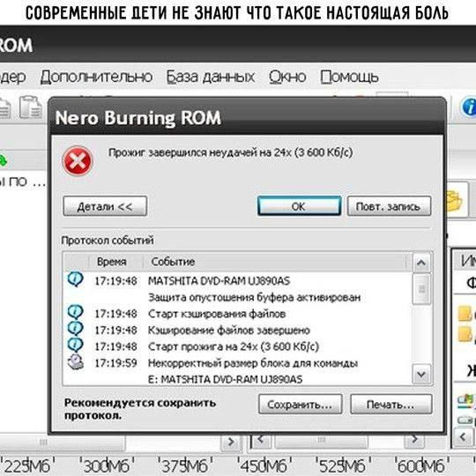The width and height of the screenshot is (476, 476).
Task: Open the Дополнительно menu
Action: coord(96,77)
